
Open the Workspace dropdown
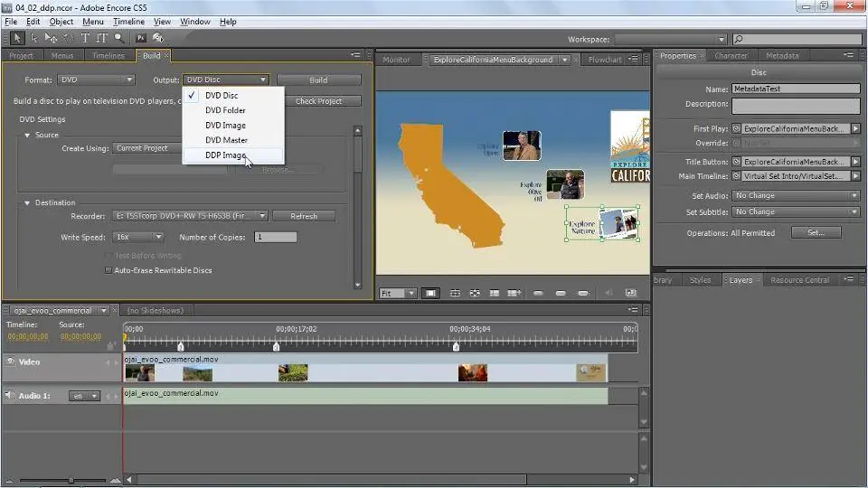pos(670,39)
